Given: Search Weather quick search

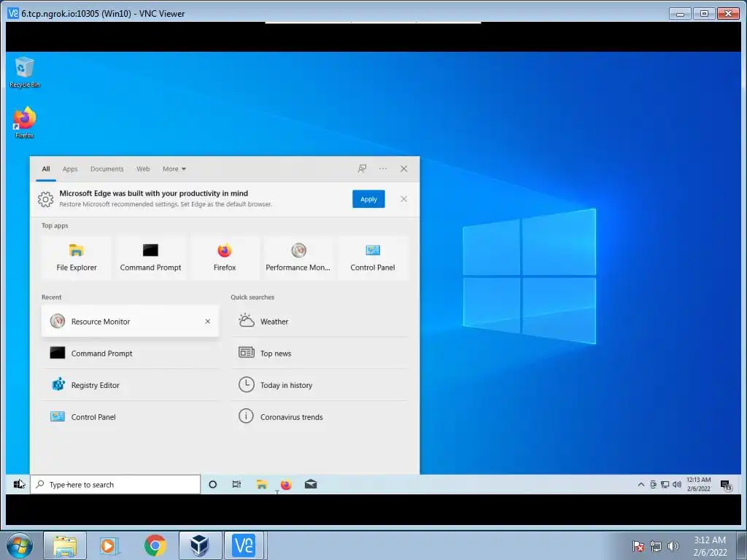Looking at the screenshot, I should coord(320,322).
